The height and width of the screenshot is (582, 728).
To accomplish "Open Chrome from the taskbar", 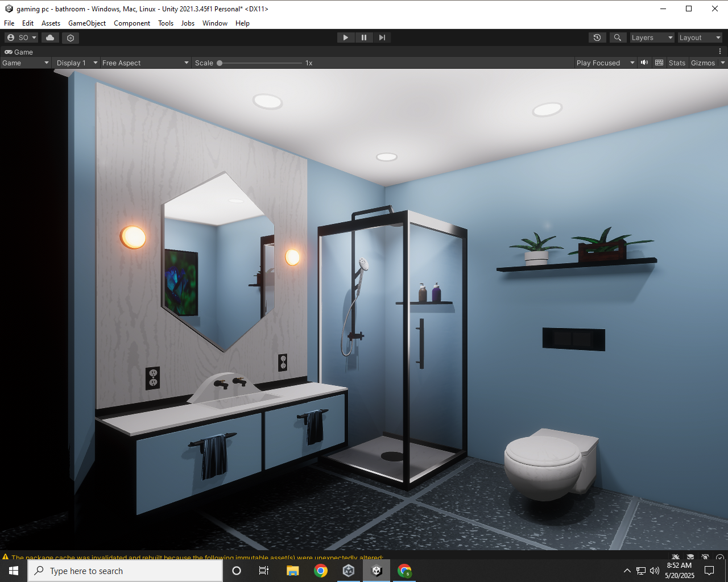I will pyautogui.click(x=321, y=571).
